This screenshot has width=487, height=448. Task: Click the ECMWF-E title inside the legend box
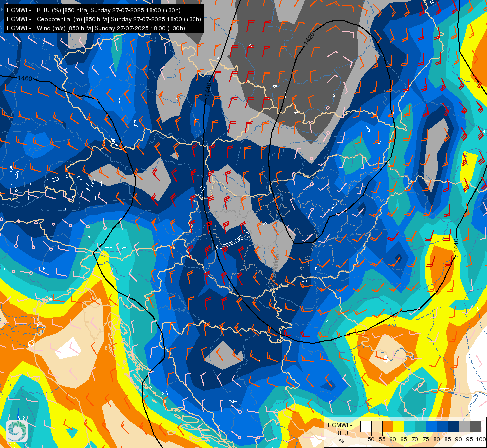coord(342,425)
